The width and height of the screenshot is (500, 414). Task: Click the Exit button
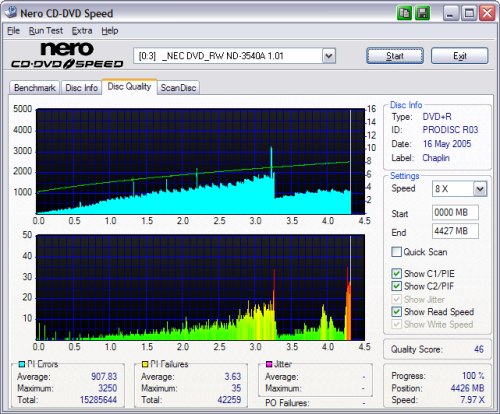[460, 56]
